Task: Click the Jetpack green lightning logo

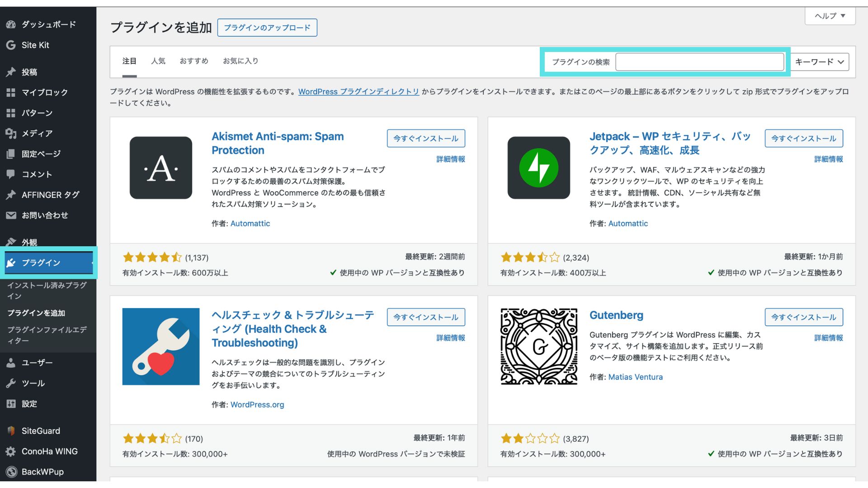Action: coord(539,168)
